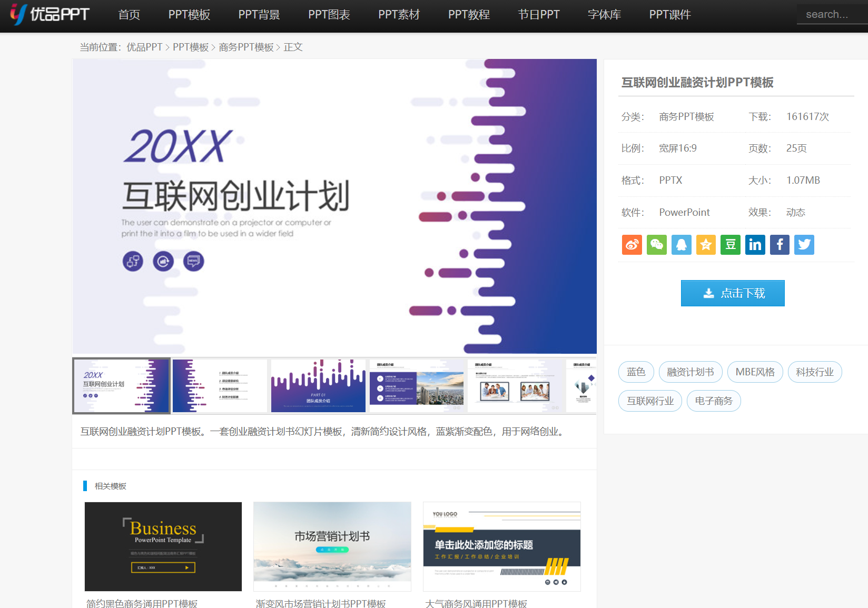
Task: Click the QQ penguin share icon
Action: point(681,245)
